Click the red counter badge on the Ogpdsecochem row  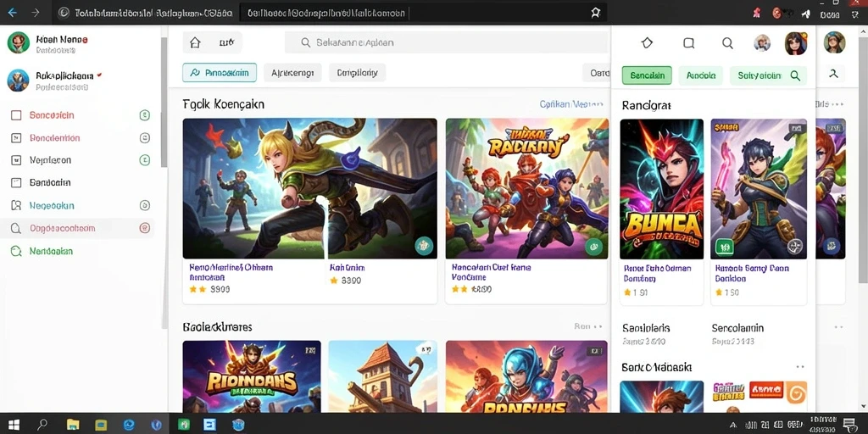point(144,228)
